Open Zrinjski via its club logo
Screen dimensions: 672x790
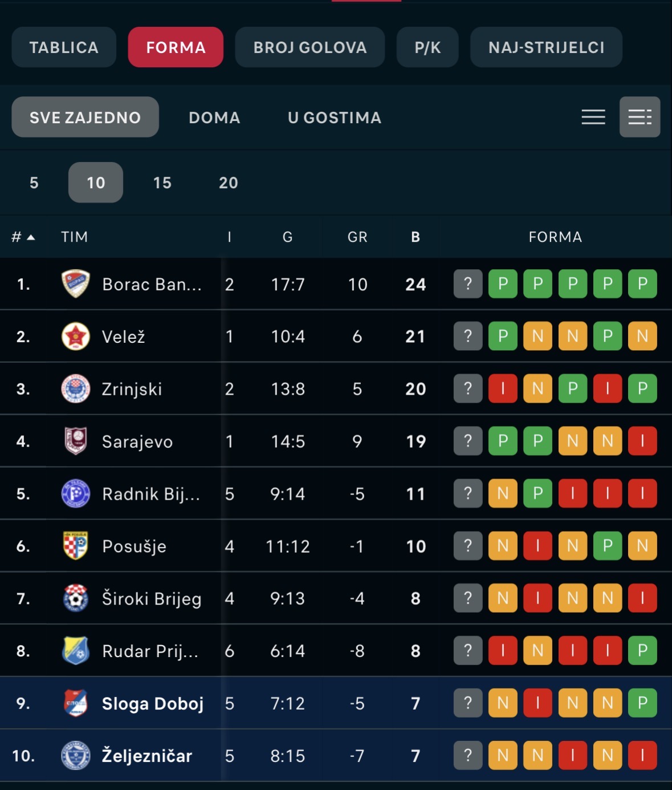[76, 389]
